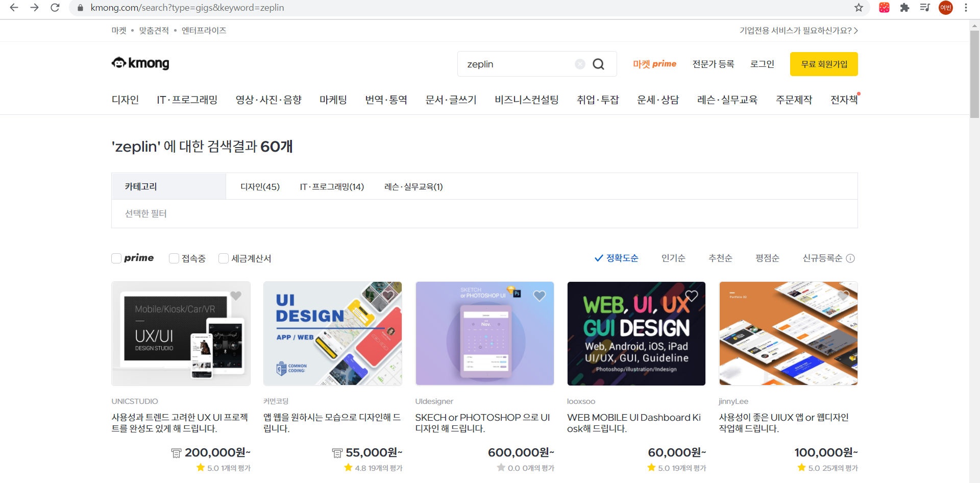Image resolution: width=980 pixels, height=483 pixels.
Task: Open SKECH or PHOTOSHOP gig title
Action: coord(482,423)
